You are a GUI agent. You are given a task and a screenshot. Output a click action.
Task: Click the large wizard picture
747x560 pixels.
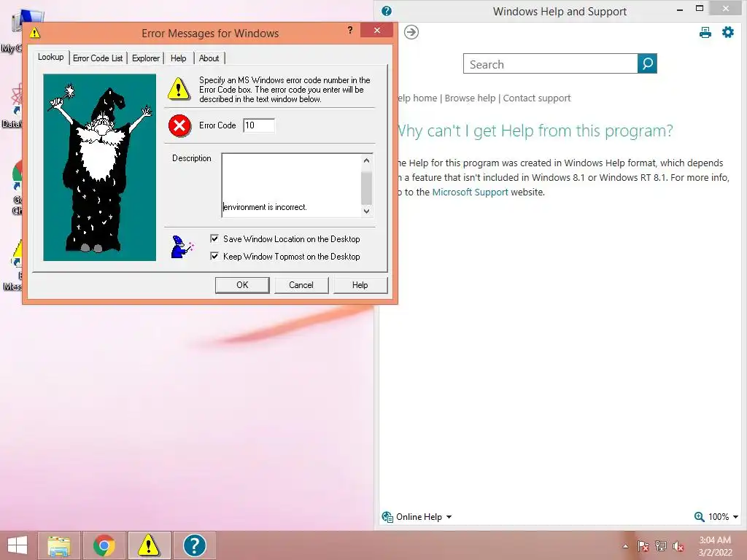[x=99, y=167]
